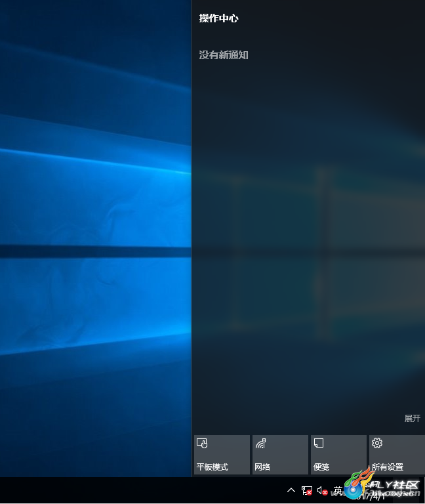Click the muted volume tray icon
The height and width of the screenshot is (504, 425).
(322, 490)
